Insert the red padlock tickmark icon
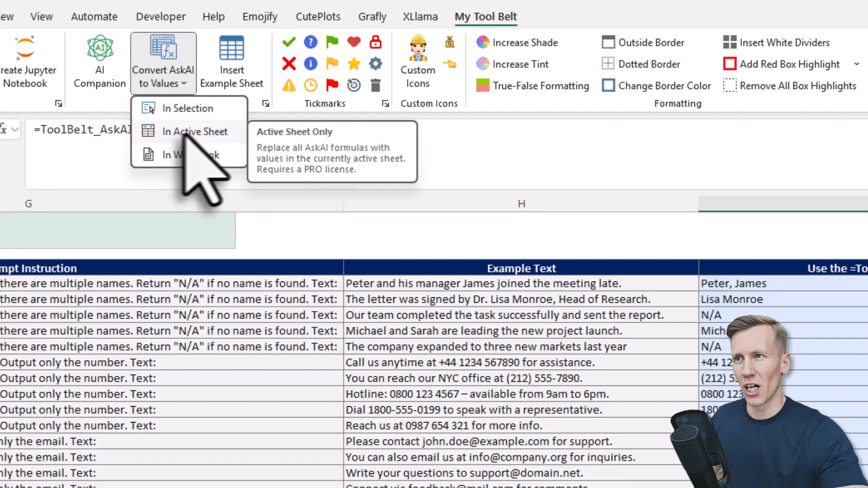868x488 pixels. pos(375,42)
